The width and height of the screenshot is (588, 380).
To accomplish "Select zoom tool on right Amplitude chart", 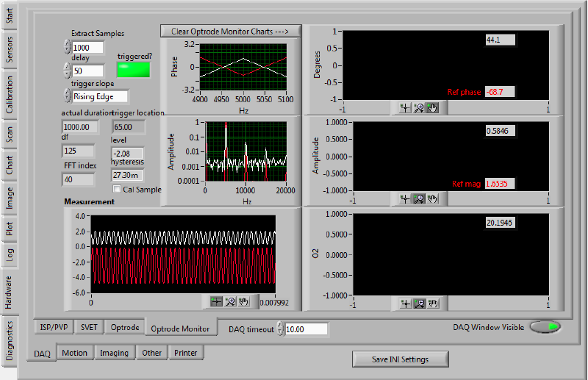I will point(419,198).
